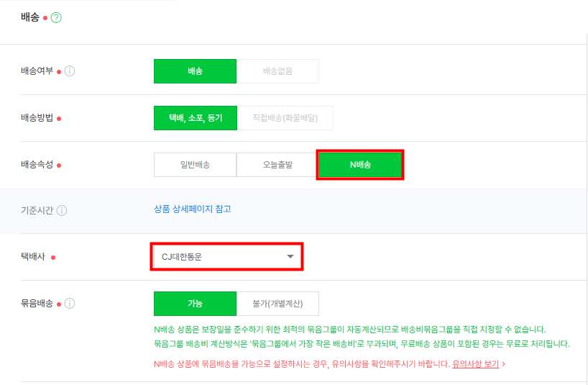Select 택배, 소포, 등기 delivery method
The width and height of the screenshot is (588, 385).
point(195,118)
